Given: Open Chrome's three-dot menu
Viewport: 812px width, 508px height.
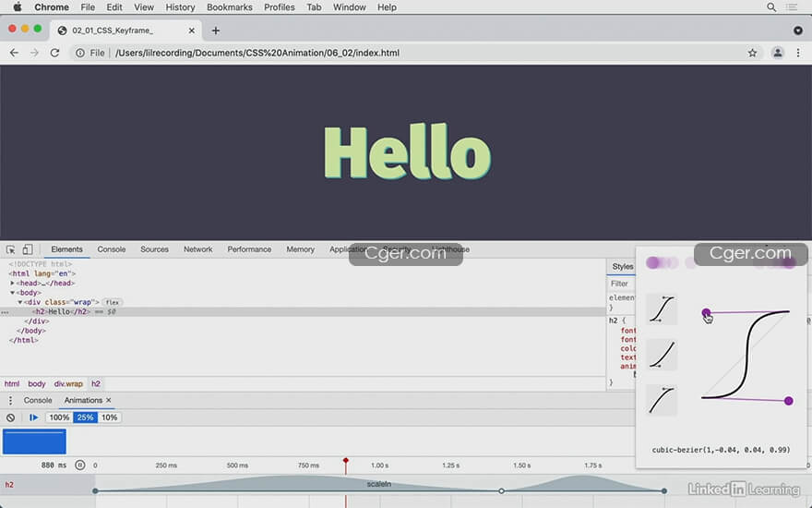Looking at the screenshot, I should pos(798,53).
